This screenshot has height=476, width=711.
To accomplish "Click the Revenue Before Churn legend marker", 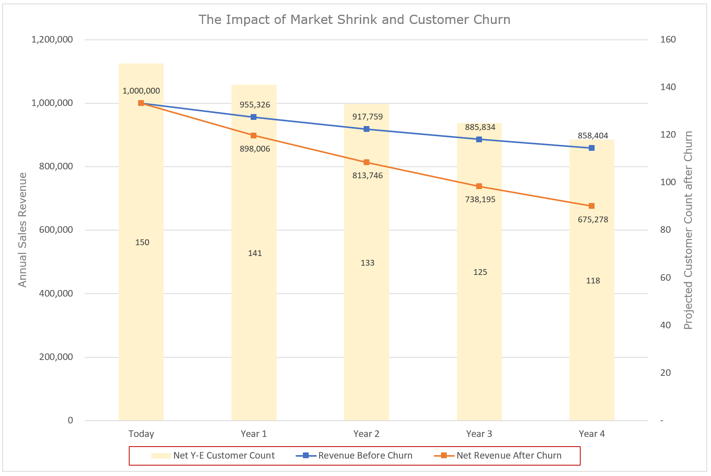I will (306, 456).
